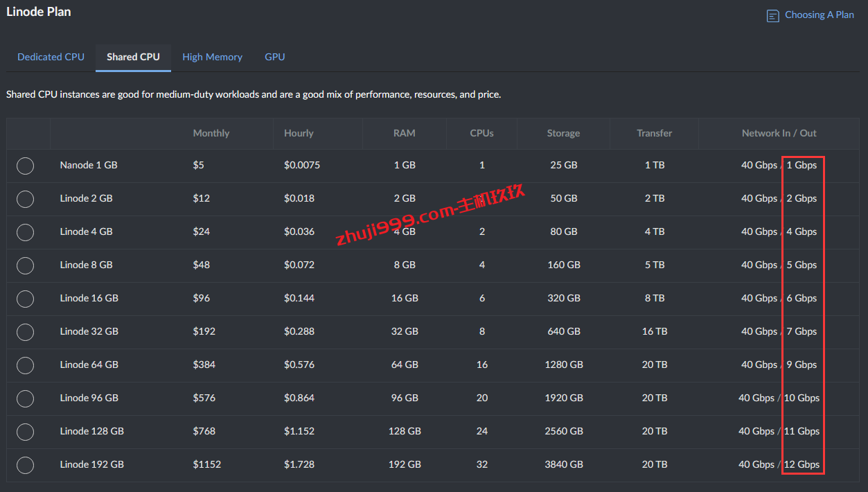Screen dimensions: 868x492
Task: Click the Choosing A Plan document icon
Action: (x=773, y=15)
